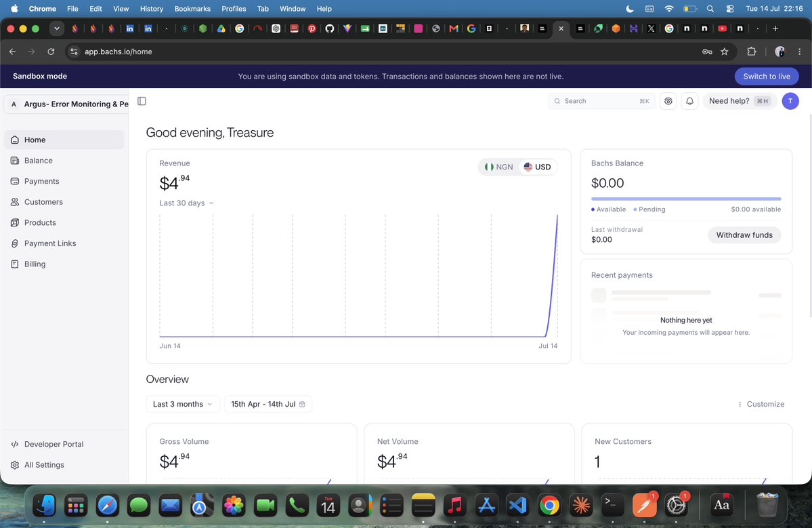Click the browser address bar
Image resolution: width=812 pixels, height=528 pixels.
click(x=383, y=52)
